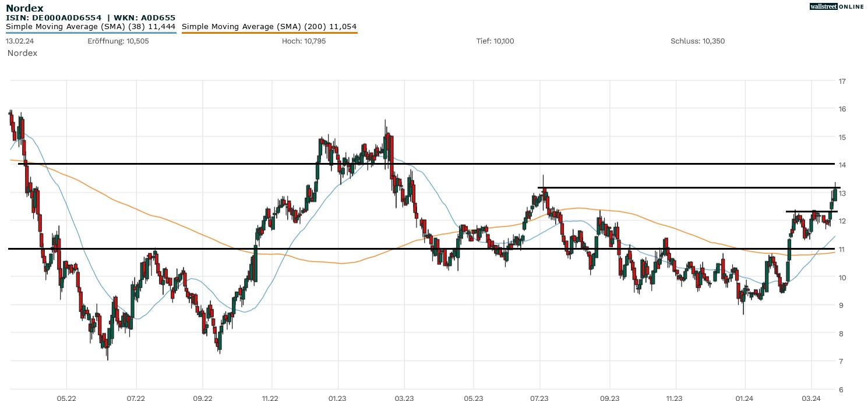Click the orange SMA 200 legend underline
Viewport: 868px width, 401px height.
click(269, 33)
